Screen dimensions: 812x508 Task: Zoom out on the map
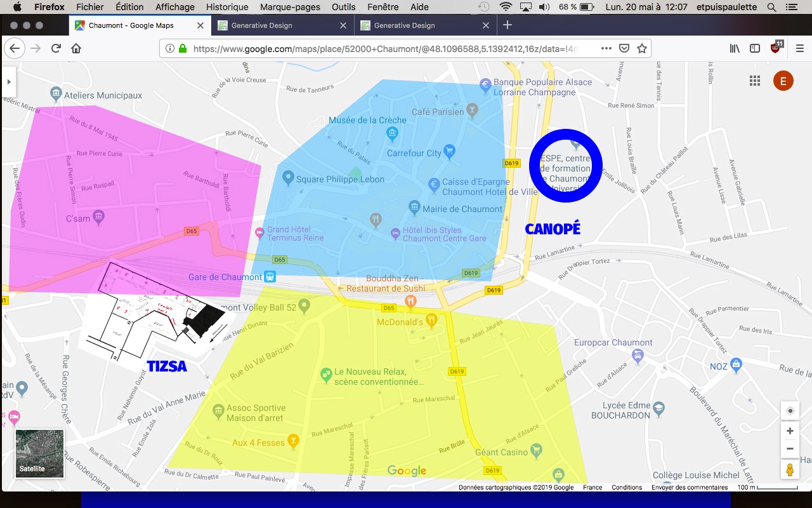tap(790, 448)
